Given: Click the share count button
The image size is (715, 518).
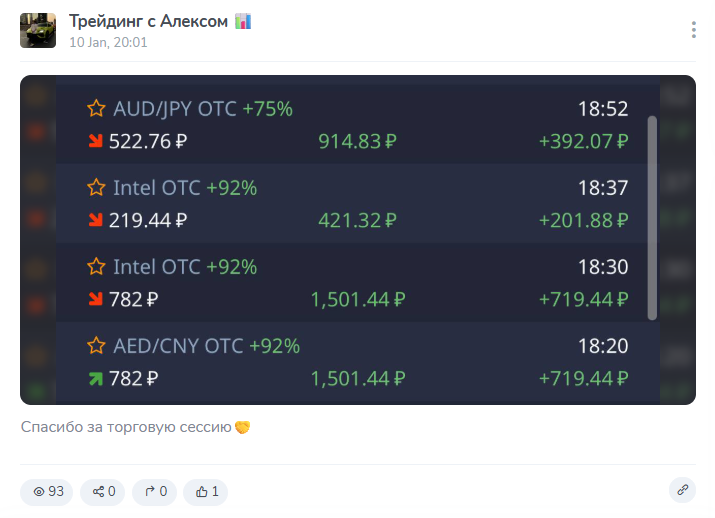Looking at the screenshot, I should click(x=104, y=491).
